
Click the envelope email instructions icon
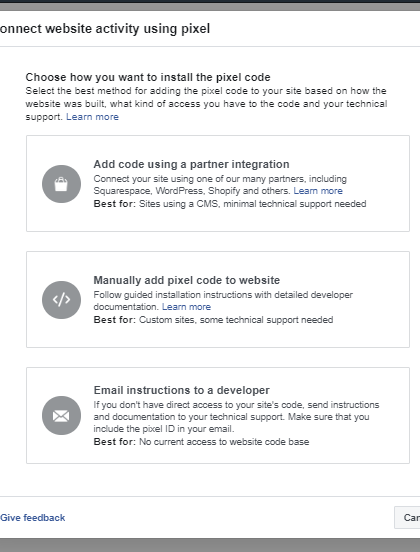(x=61, y=416)
